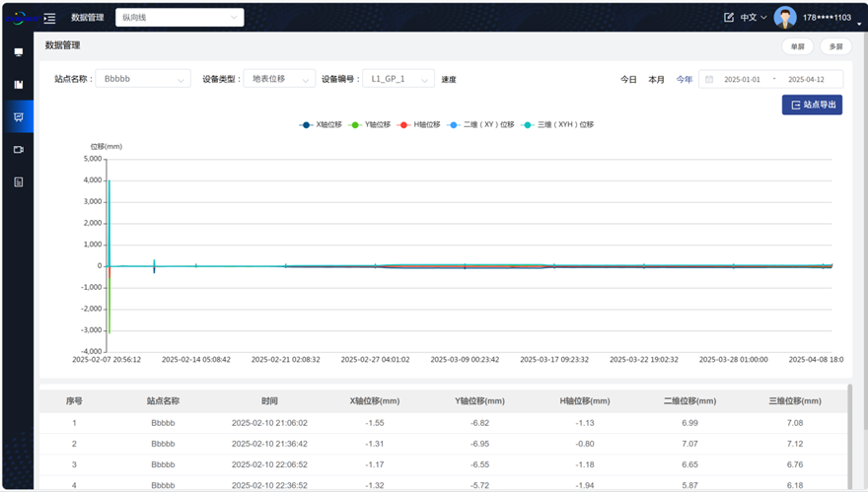Toggle the hamburger menu icon

pos(50,19)
